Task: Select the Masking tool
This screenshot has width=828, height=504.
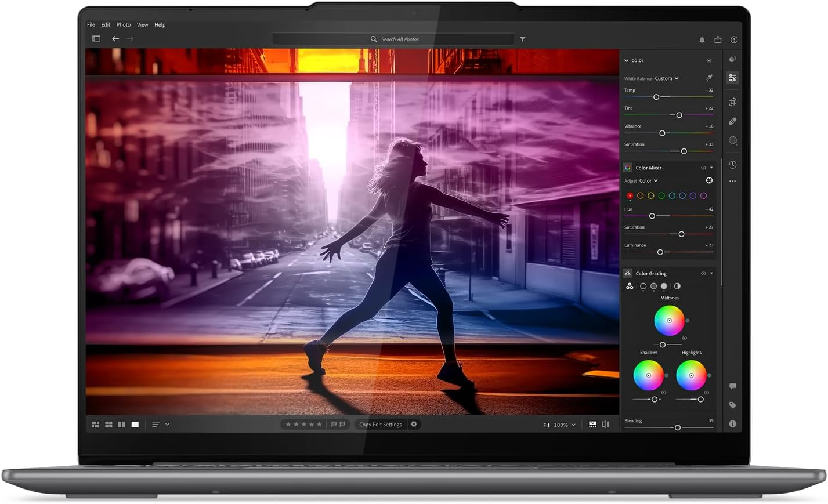Action: pos(732,140)
